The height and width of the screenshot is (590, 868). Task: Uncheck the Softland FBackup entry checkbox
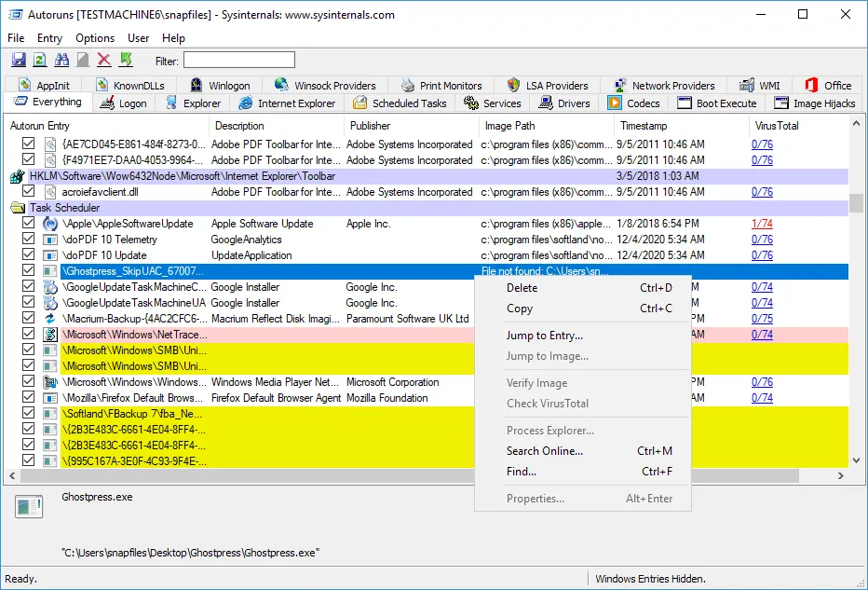28,413
